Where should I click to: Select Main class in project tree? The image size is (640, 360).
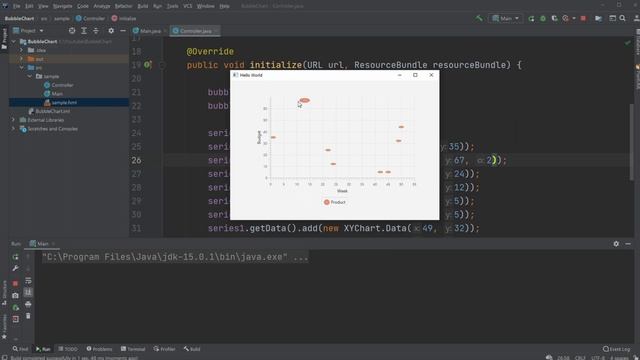tap(53, 93)
